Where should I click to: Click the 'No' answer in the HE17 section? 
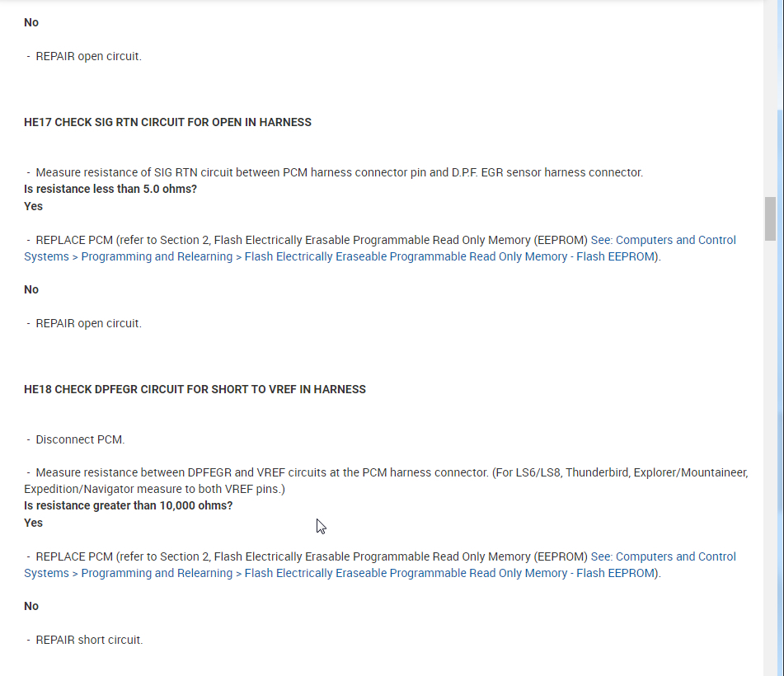[31, 289]
